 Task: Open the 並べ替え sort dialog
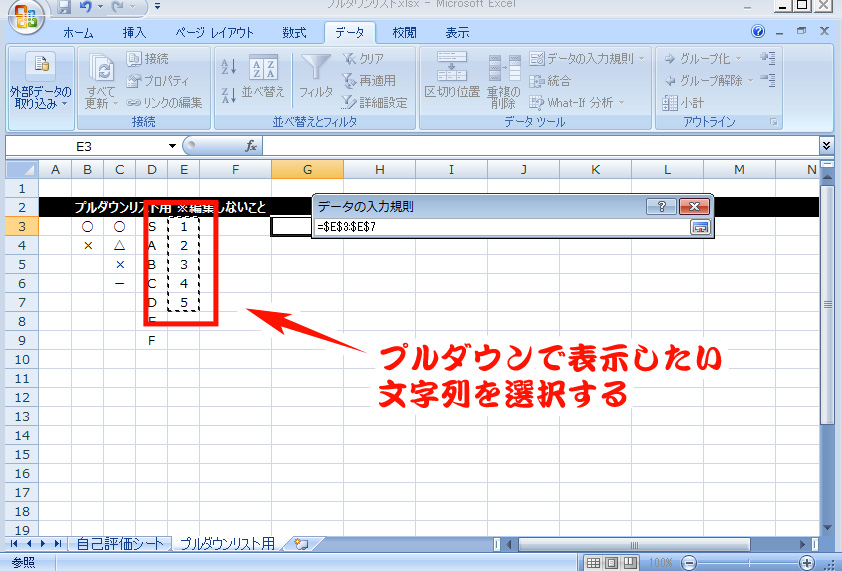[x=263, y=77]
